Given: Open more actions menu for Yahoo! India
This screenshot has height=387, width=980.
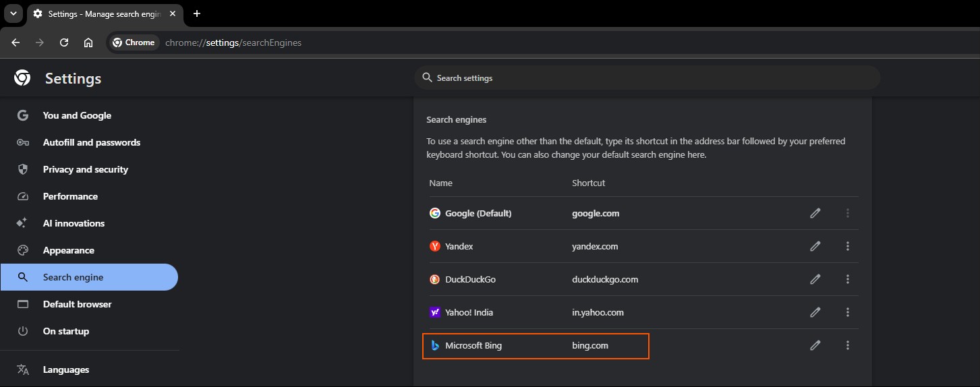Looking at the screenshot, I should [x=848, y=312].
